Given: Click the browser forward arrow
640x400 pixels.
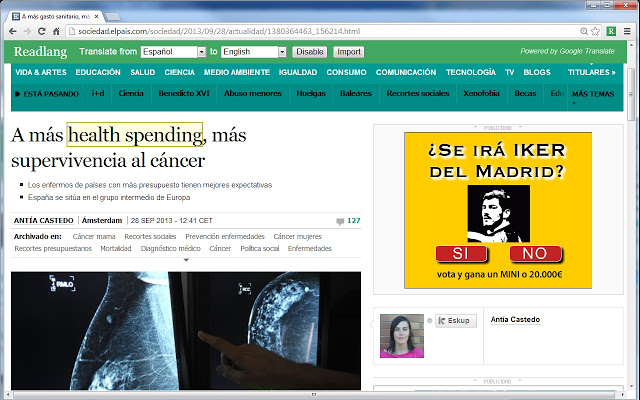Looking at the screenshot, I should click(27, 31).
